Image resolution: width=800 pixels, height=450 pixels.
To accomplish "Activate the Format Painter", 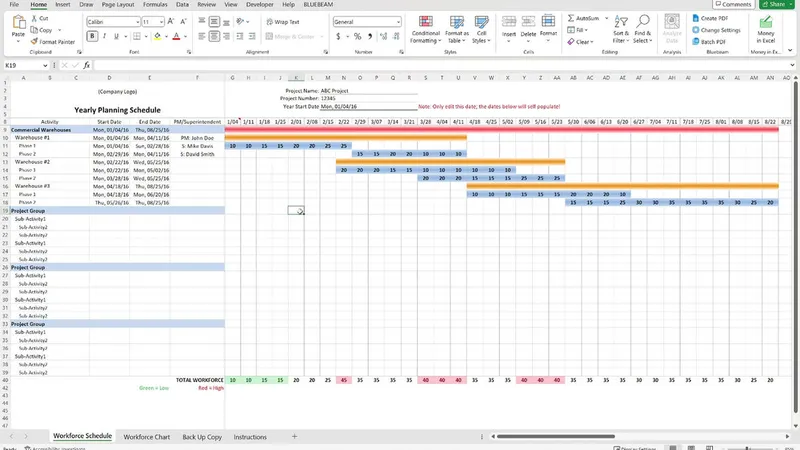I will [53, 42].
